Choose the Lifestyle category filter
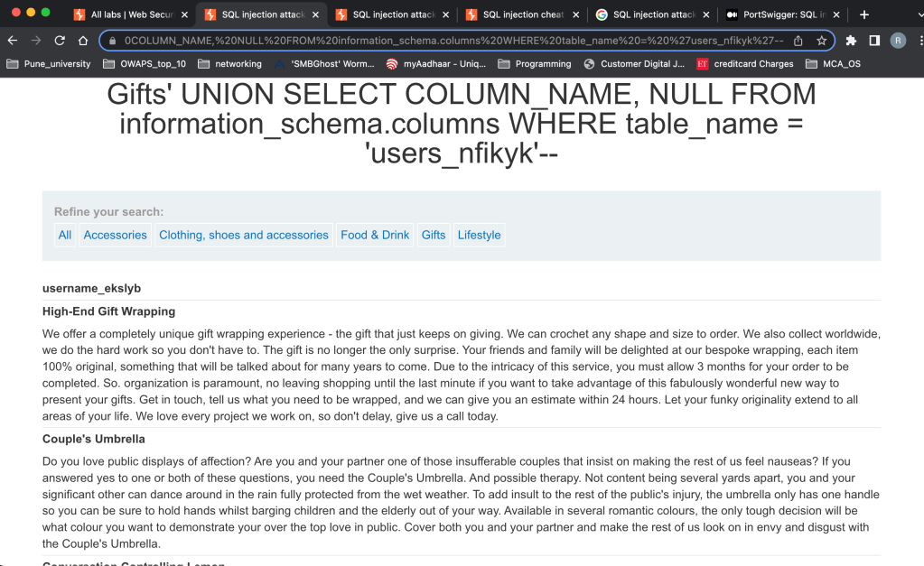Viewport: 924px width, 566px height. click(x=479, y=235)
